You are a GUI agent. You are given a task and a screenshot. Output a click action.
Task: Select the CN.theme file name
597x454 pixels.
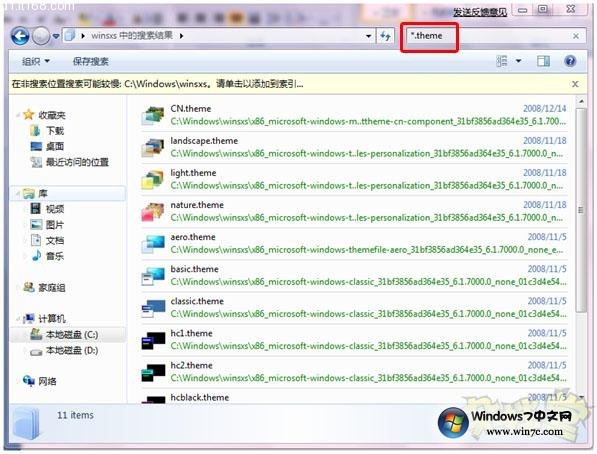pos(191,109)
